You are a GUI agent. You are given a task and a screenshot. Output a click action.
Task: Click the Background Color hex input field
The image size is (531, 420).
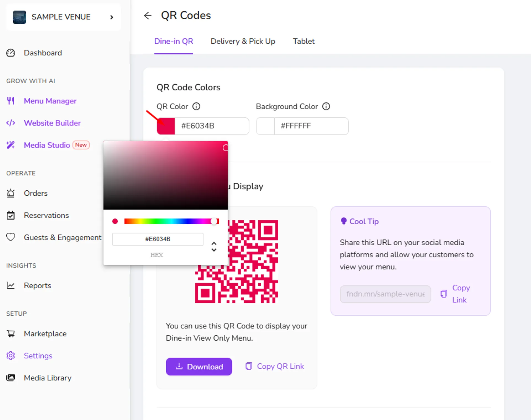(x=311, y=126)
